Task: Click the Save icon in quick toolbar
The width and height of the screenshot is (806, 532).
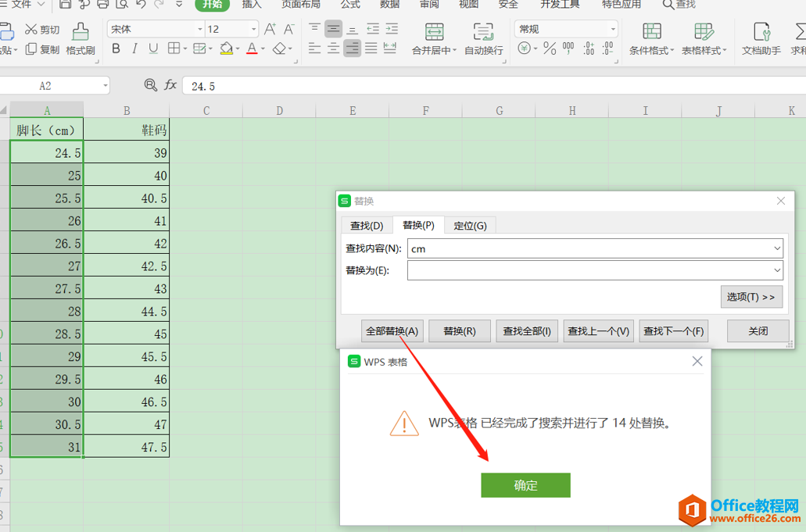Action: (x=66, y=4)
